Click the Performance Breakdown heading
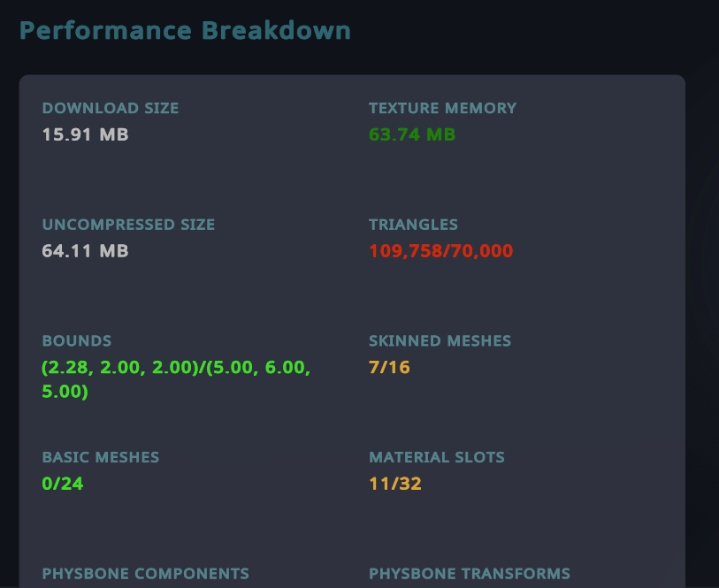 (185, 31)
